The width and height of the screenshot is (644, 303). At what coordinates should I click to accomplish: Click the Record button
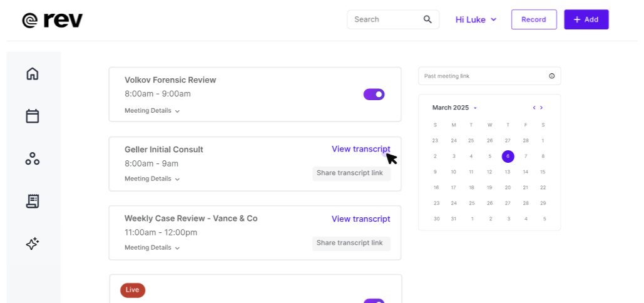click(x=533, y=19)
